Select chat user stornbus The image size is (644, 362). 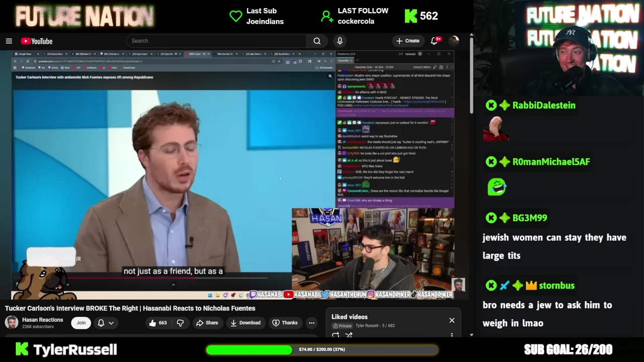(556, 286)
